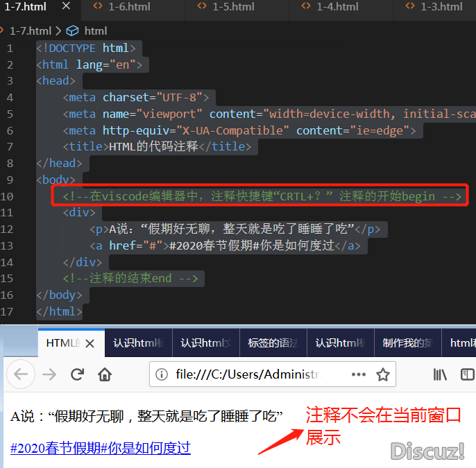This screenshot has width=476, height=468.
Task: Click the closing div tag
Action: (x=83, y=262)
